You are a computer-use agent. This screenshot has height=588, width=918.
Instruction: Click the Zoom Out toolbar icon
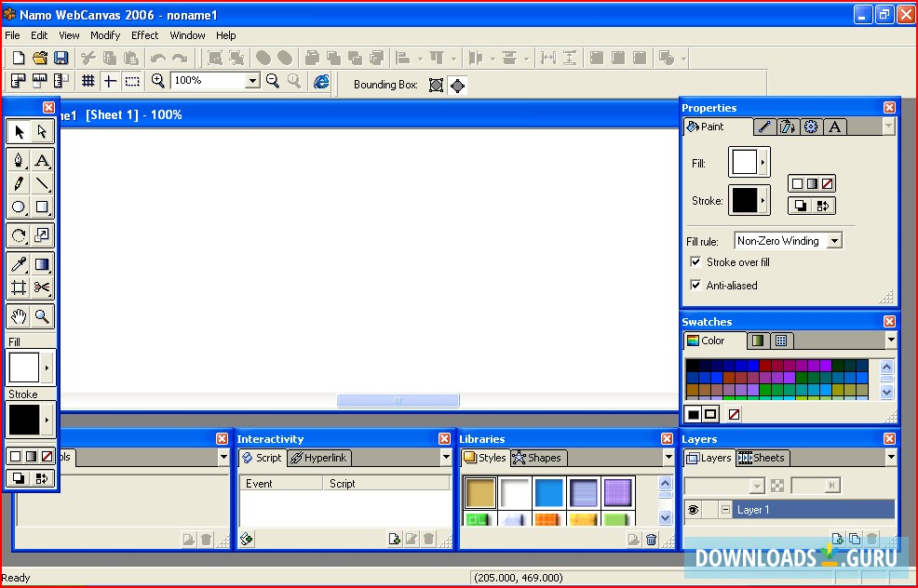pyautogui.click(x=272, y=81)
